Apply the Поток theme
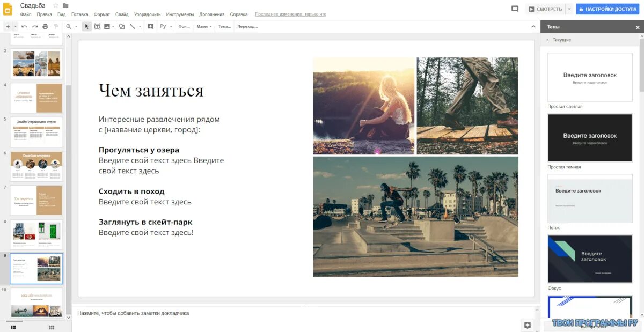Viewport: 644px width, 332px height. [590, 198]
